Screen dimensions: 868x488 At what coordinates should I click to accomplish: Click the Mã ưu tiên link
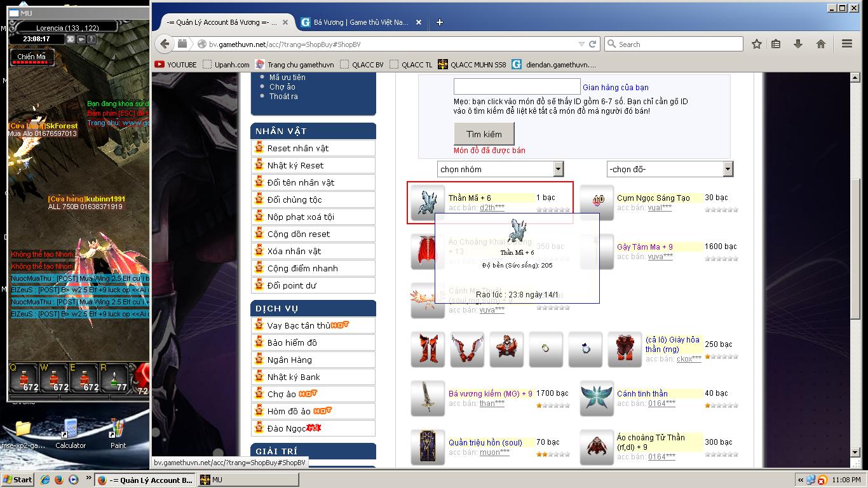point(287,77)
